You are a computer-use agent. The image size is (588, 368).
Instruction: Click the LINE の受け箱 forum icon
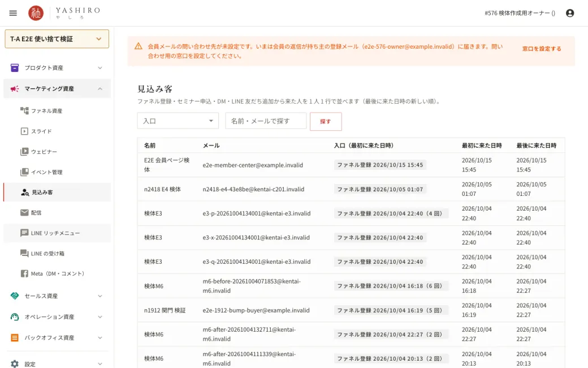click(x=24, y=253)
